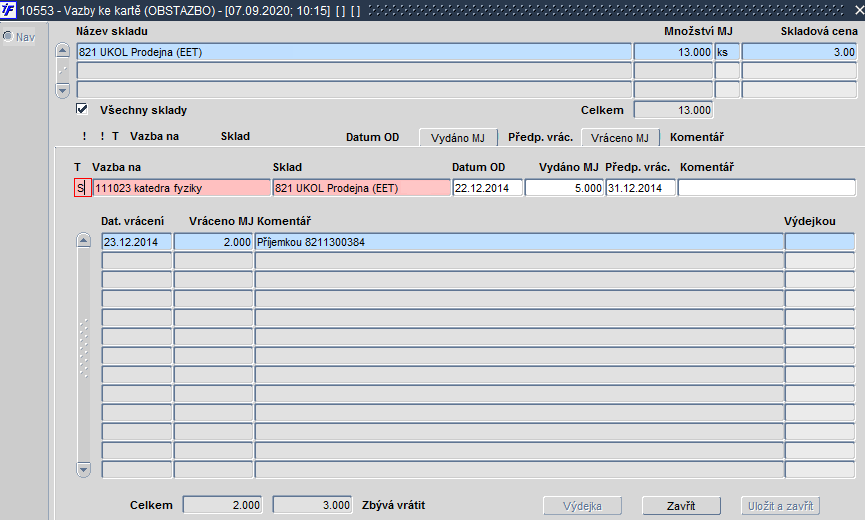Click the Datum OD field 22.12.2014
The width and height of the screenshot is (865, 520).
coord(488,188)
